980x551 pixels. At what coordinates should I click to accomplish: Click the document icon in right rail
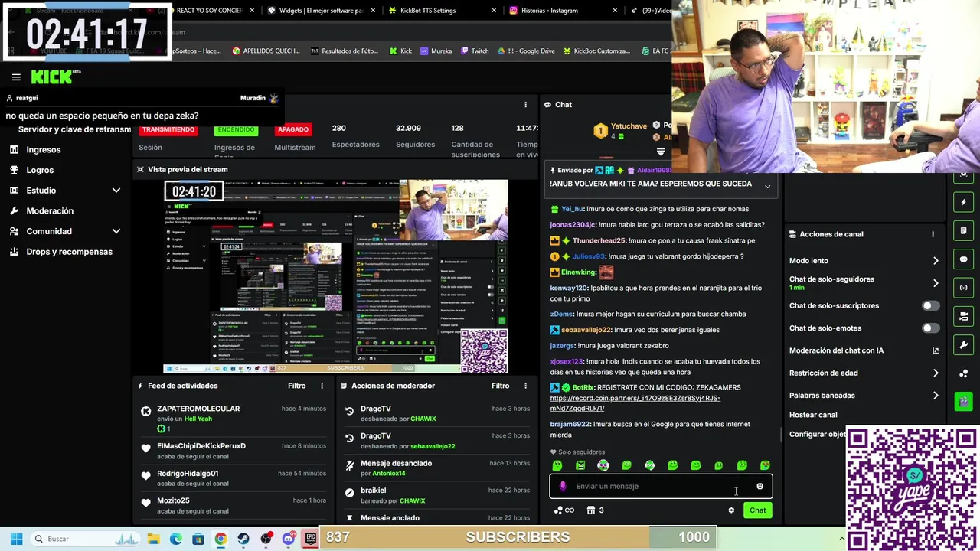(x=963, y=231)
